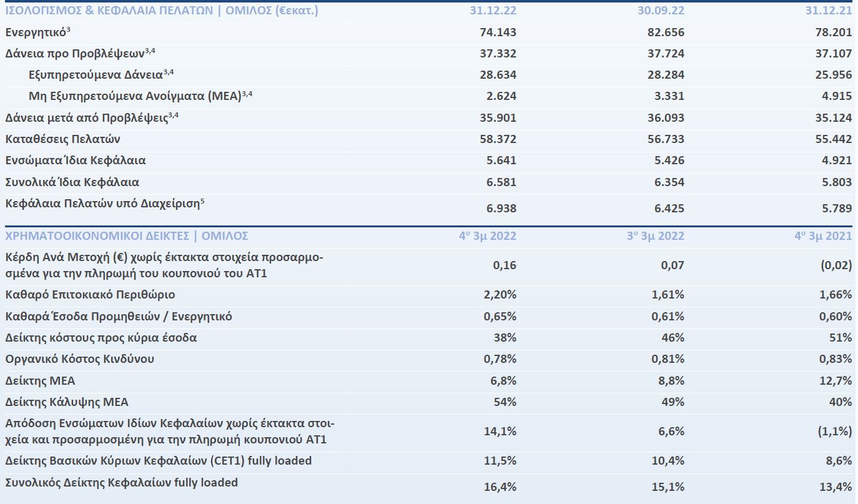Click the ΧΡΗΜΑΤΟΟΙΚΟΝΟΜΙΚΟΙ ΔΕΙΚΤΕΣ section header
858x504 pixels.
click(x=127, y=235)
